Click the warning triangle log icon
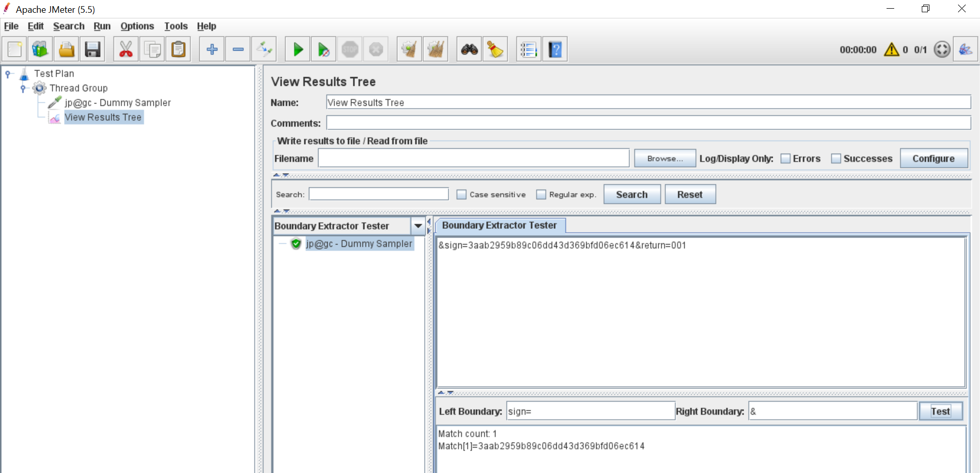This screenshot has width=980, height=473. tap(892, 50)
